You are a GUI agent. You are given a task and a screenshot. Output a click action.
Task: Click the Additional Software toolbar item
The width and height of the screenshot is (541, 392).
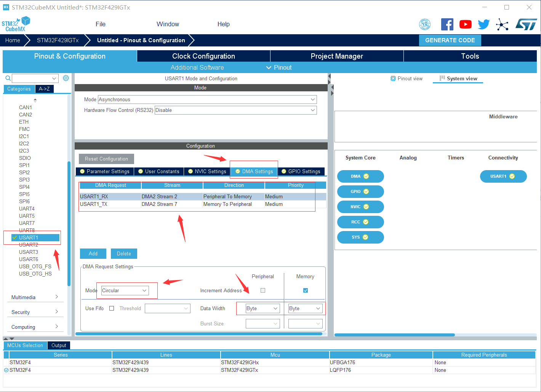[x=197, y=67]
